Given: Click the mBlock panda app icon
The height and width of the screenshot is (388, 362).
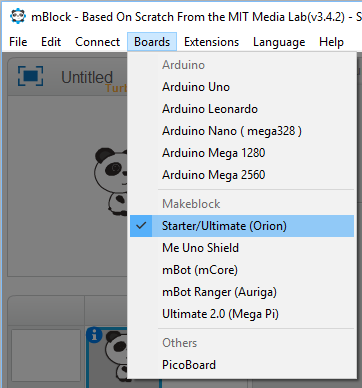Looking at the screenshot, I should pyautogui.click(x=18, y=16).
